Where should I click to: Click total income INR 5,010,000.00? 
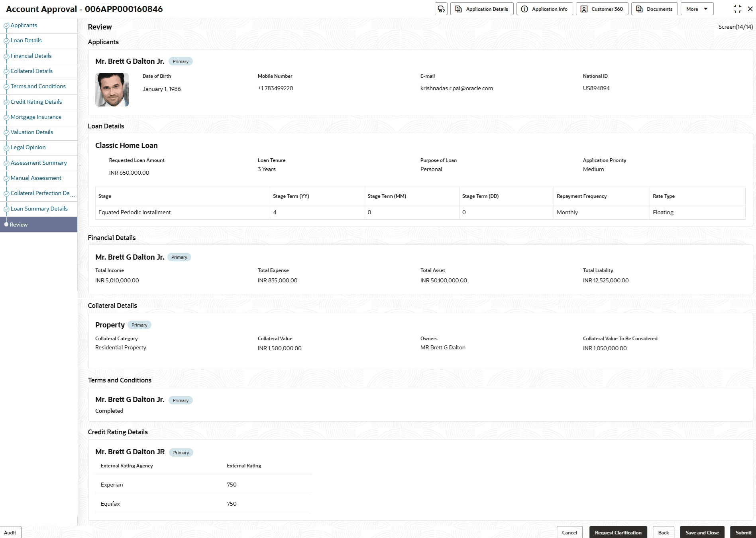point(117,280)
